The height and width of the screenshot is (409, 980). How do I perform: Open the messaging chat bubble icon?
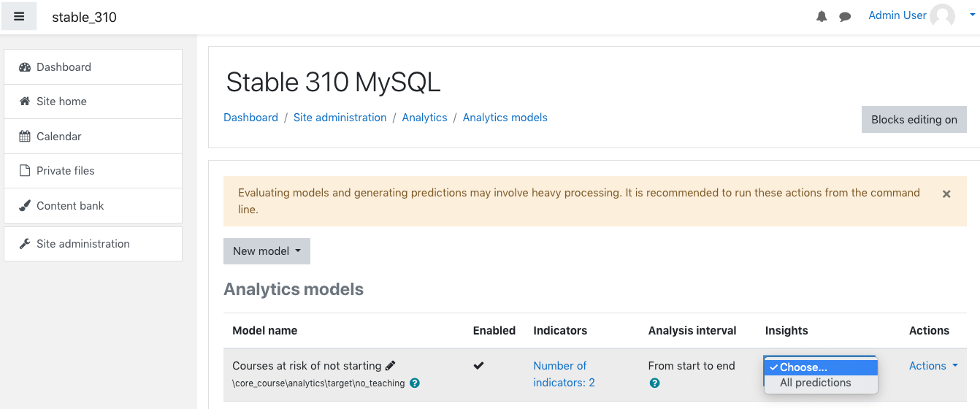pyautogui.click(x=845, y=16)
